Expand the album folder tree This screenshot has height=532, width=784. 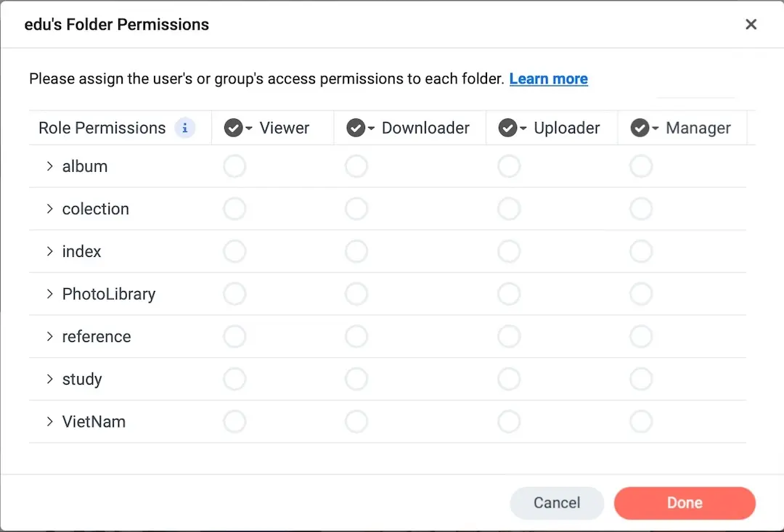point(49,166)
